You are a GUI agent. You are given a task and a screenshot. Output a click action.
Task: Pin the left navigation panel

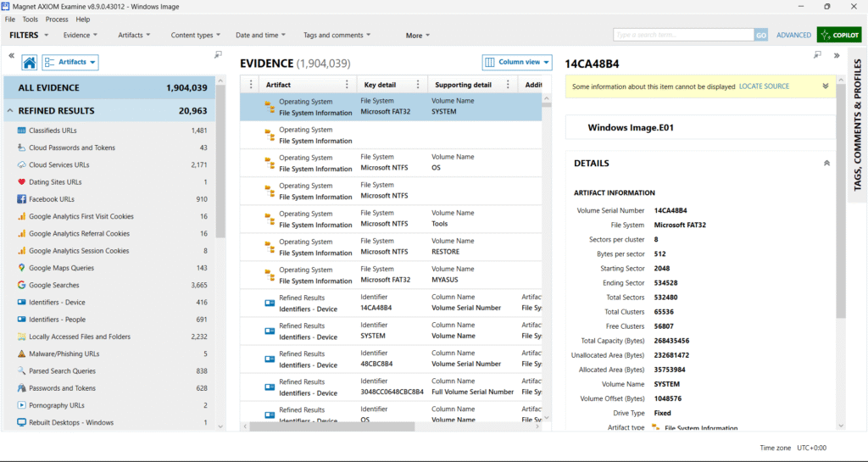[x=218, y=54]
